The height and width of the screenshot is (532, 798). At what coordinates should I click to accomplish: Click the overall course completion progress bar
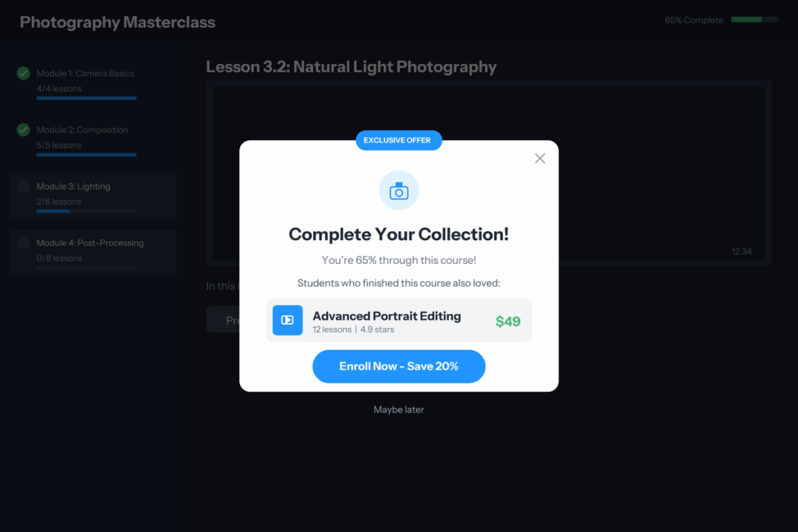[754, 19]
